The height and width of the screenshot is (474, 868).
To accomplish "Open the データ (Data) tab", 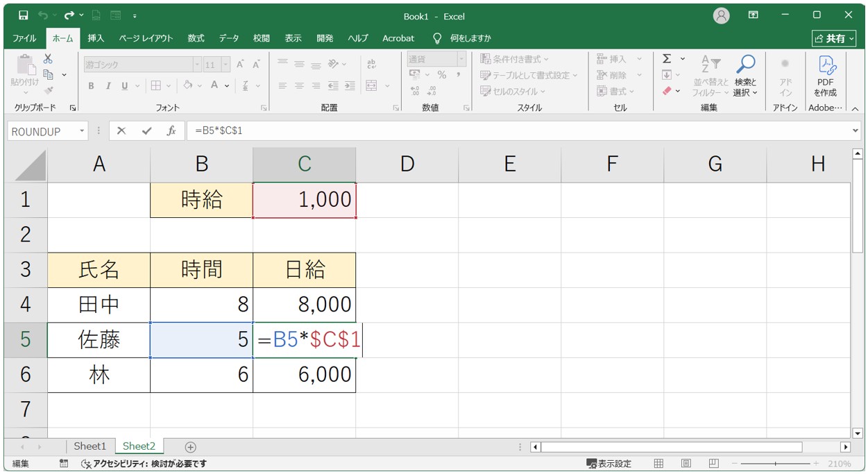I will 229,38.
